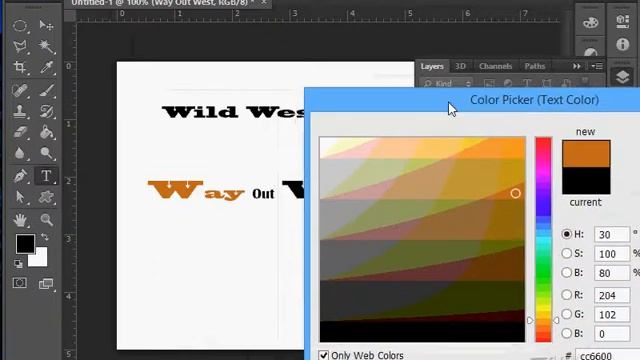Uncheck Only Web Colors checkbox
The width and height of the screenshot is (640, 360).
[x=323, y=355]
